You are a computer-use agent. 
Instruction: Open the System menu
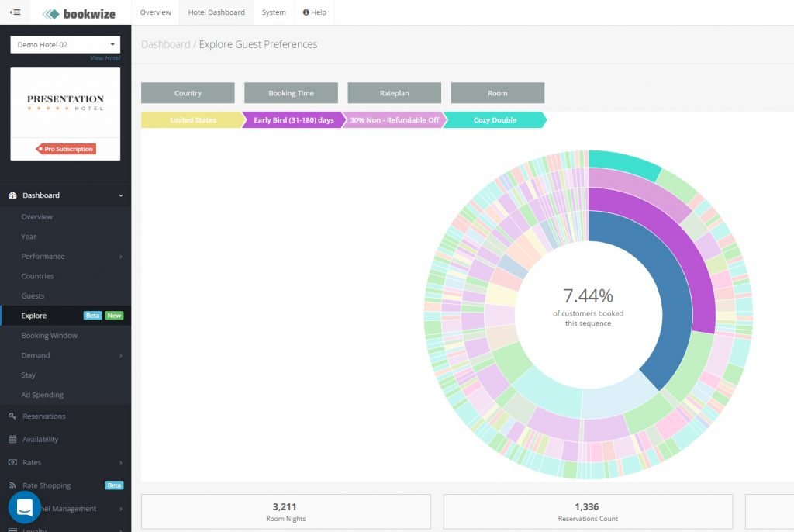pyautogui.click(x=273, y=12)
